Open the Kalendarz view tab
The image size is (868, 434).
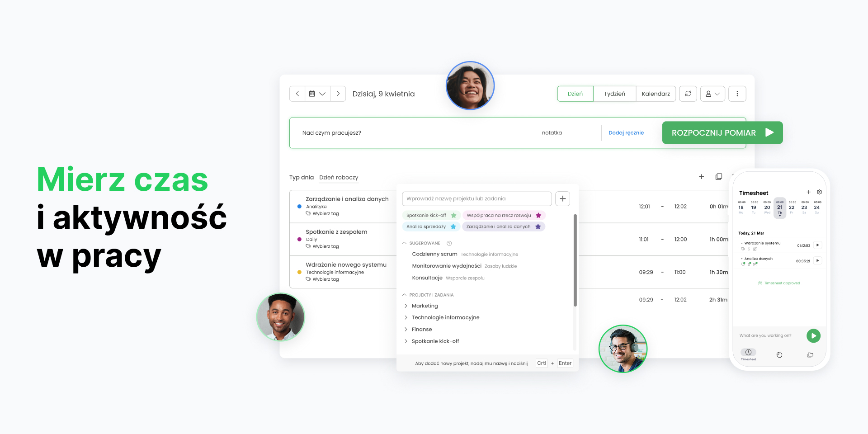point(656,94)
